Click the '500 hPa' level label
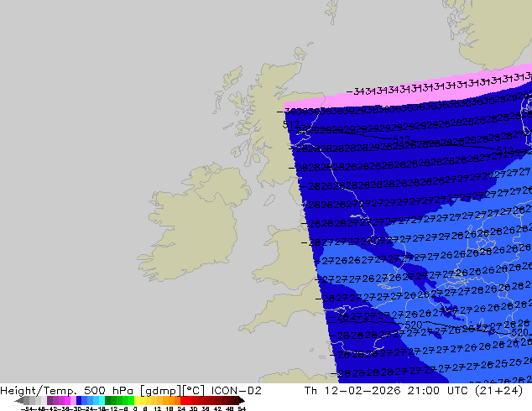This screenshot has width=532, height=411. (110, 391)
